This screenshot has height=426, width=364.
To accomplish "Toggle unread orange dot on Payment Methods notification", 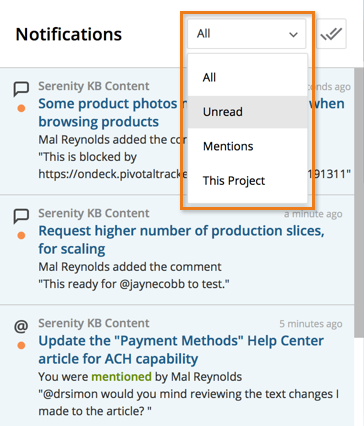I will click(x=21, y=345).
